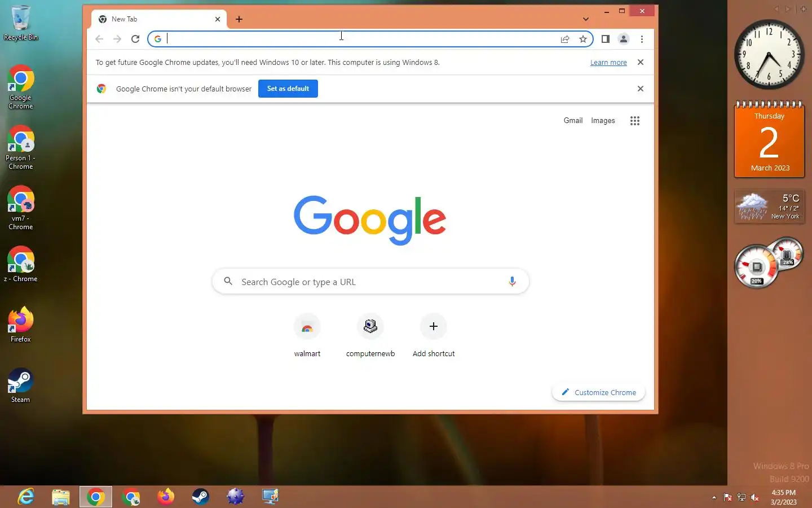812x508 pixels.
Task: Open the Chrome three-dot menu
Action: [642, 39]
